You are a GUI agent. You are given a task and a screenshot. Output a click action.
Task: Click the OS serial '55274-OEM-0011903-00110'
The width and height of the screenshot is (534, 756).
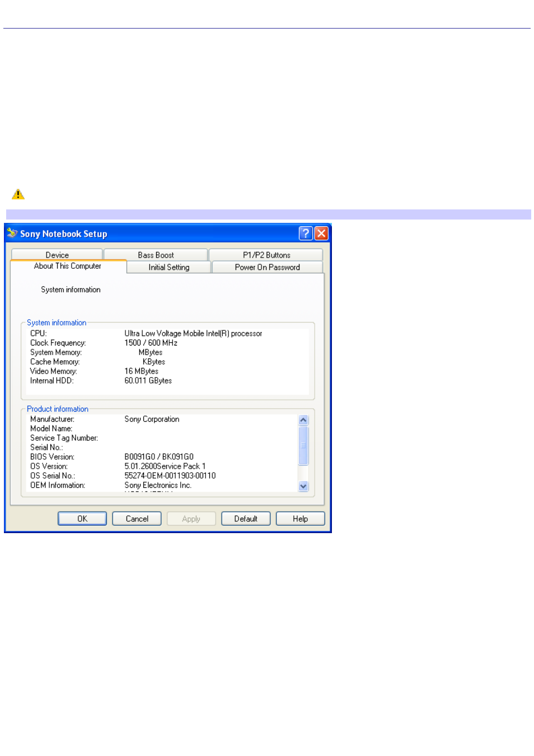[170, 475]
